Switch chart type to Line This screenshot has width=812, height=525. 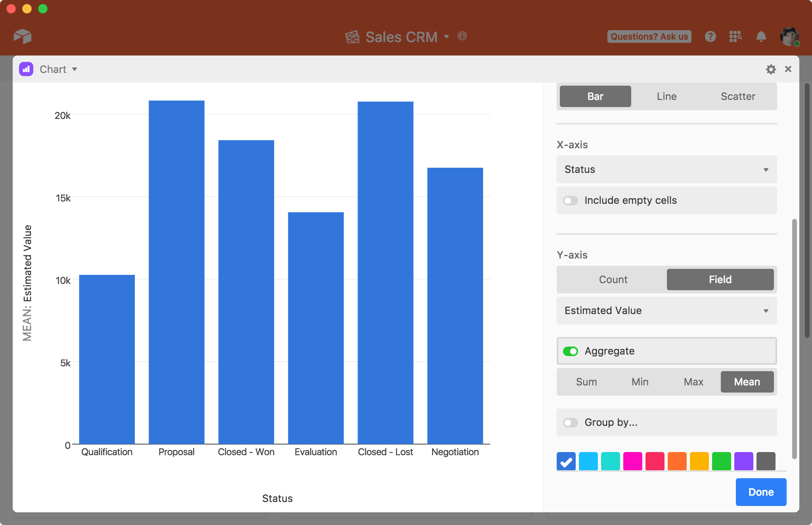[666, 96]
